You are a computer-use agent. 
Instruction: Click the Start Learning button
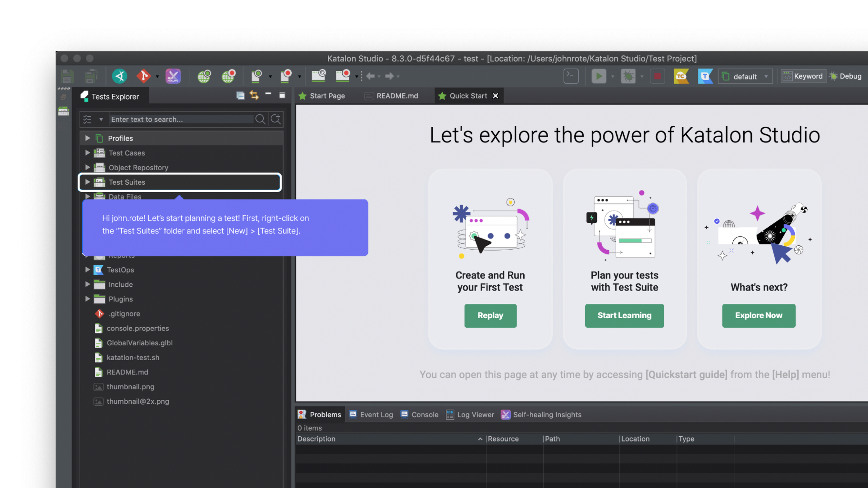[x=624, y=315]
